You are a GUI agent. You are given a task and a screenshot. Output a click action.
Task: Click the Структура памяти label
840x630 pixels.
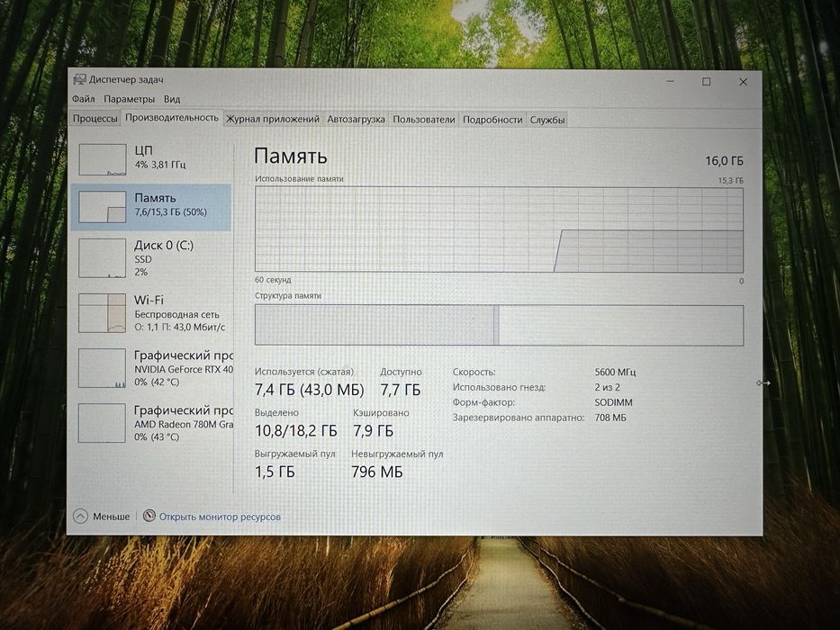pyautogui.click(x=288, y=295)
